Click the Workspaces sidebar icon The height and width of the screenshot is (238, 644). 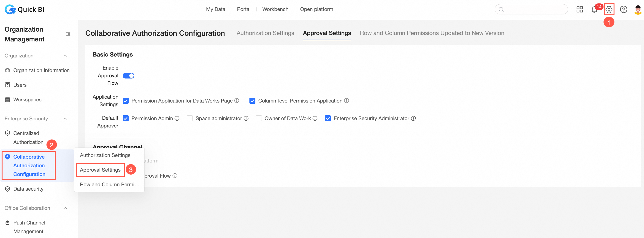click(x=8, y=100)
